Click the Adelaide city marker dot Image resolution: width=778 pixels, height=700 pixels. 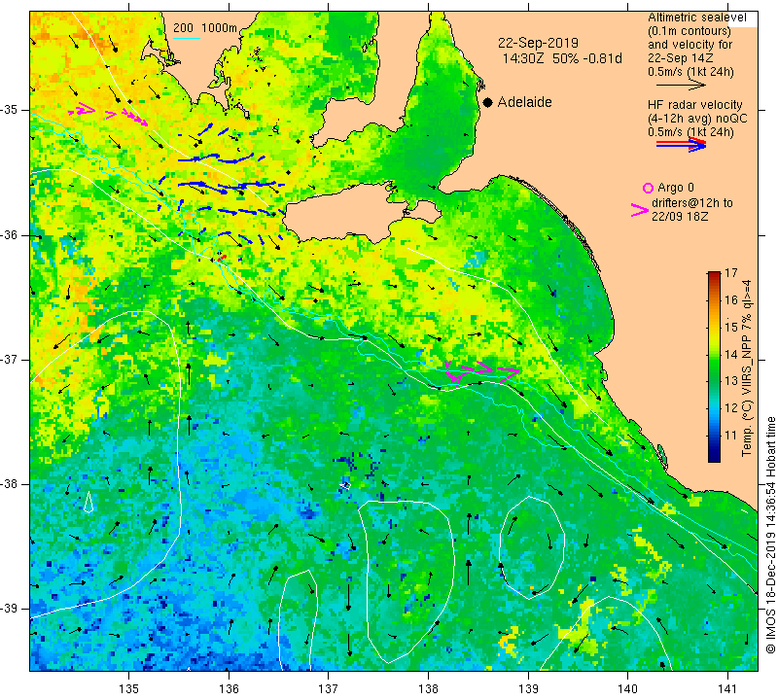click(x=488, y=102)
